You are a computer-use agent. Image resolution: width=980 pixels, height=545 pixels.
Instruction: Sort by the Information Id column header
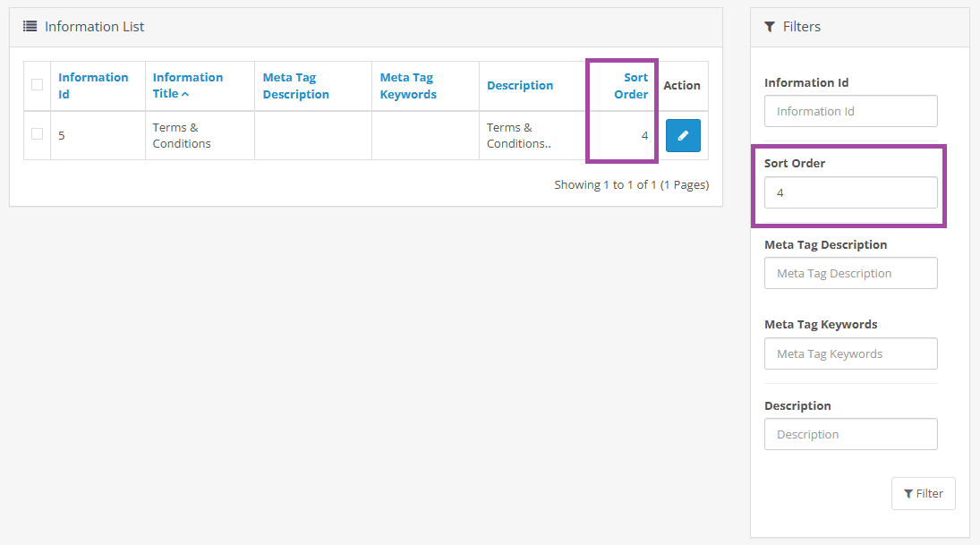93,85
